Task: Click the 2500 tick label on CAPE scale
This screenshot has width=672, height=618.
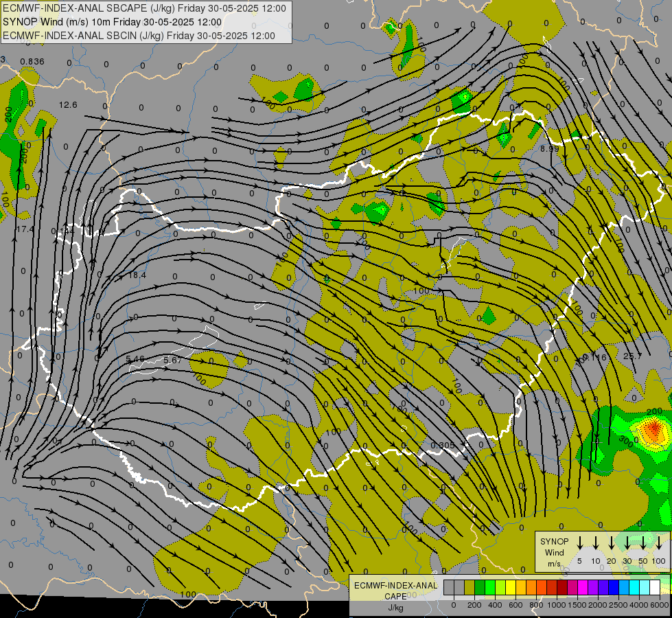Action: click(x=618, y=605)
